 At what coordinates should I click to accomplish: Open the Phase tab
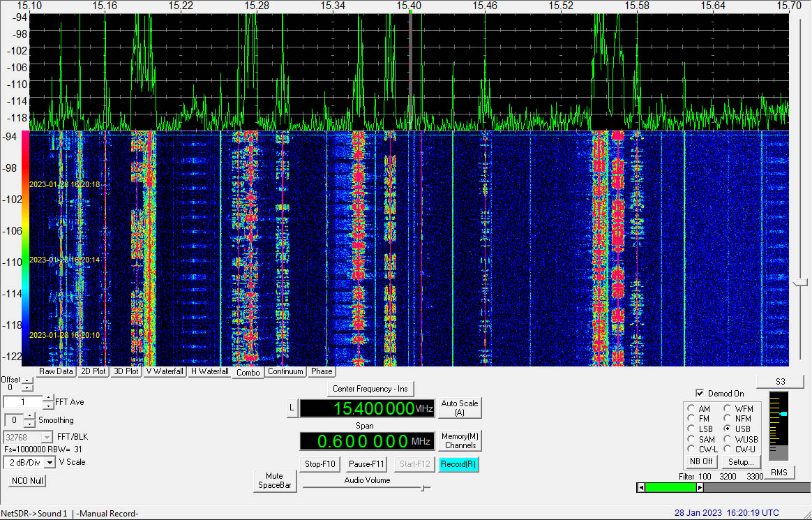[322, 371]
